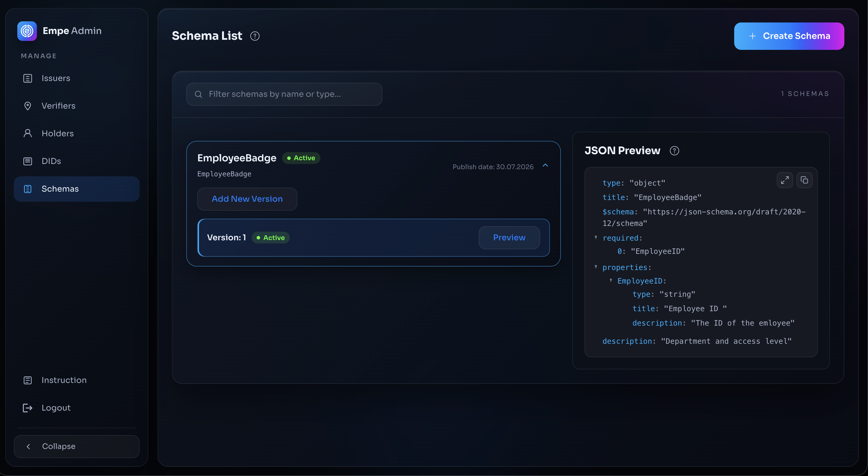Click the Empe Admin logo icon
The image size is (868, 476).
coord(27,31)
